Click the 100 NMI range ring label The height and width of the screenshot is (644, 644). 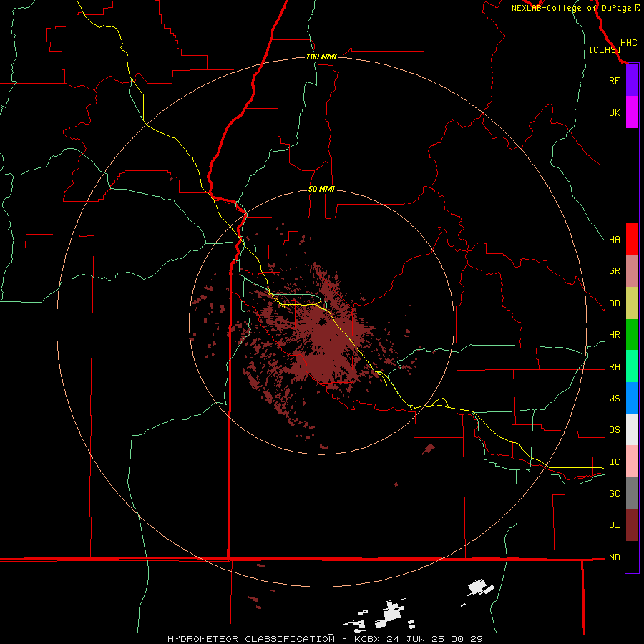click(321, 57)
